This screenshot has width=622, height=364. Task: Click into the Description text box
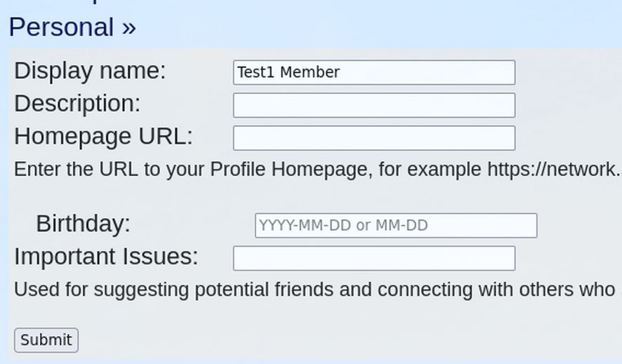(373, 105)
